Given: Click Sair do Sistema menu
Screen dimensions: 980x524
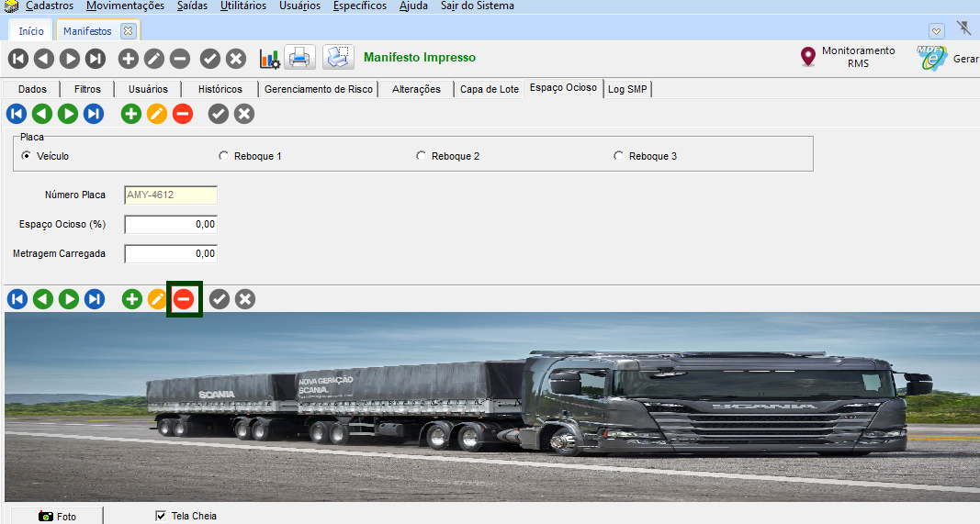Looking at the screenshot, I should (x=478, y=6).
